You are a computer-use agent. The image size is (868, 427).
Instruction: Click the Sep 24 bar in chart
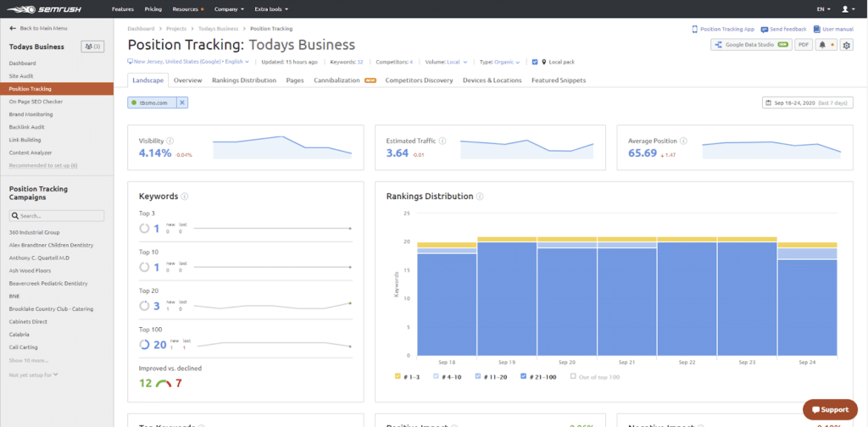[807, 299]
